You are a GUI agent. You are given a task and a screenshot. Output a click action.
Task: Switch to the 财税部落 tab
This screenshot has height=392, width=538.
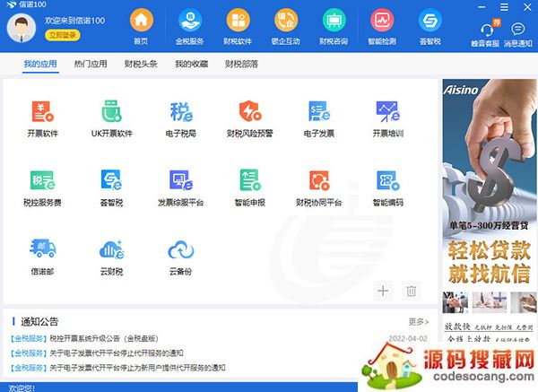[x=241, y=64]
